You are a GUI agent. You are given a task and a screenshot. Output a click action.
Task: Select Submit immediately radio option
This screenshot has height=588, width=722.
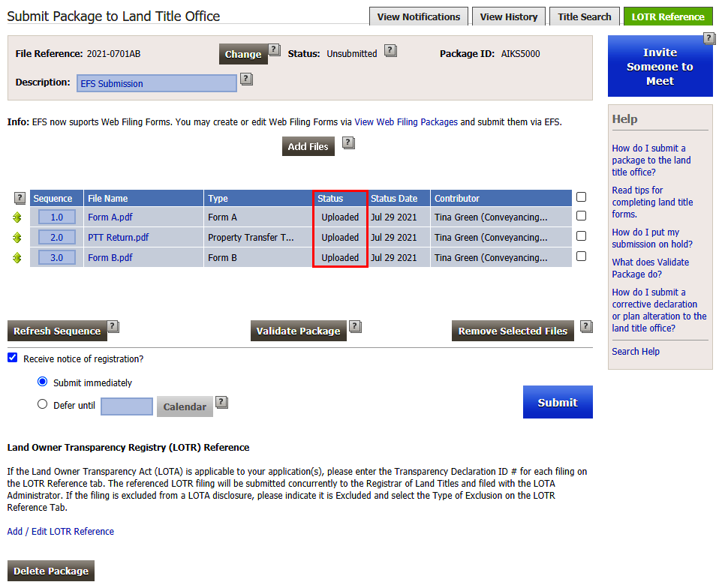coord(42,382)
